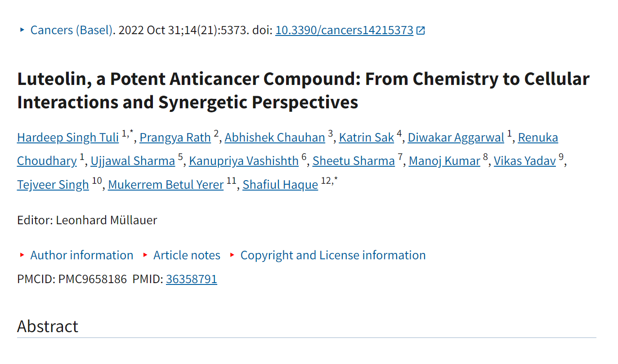Image resolution: width=618 pixels, height=364 pixels.
Task: Open the Cancers (Basel) journal link
Action: 71,30
